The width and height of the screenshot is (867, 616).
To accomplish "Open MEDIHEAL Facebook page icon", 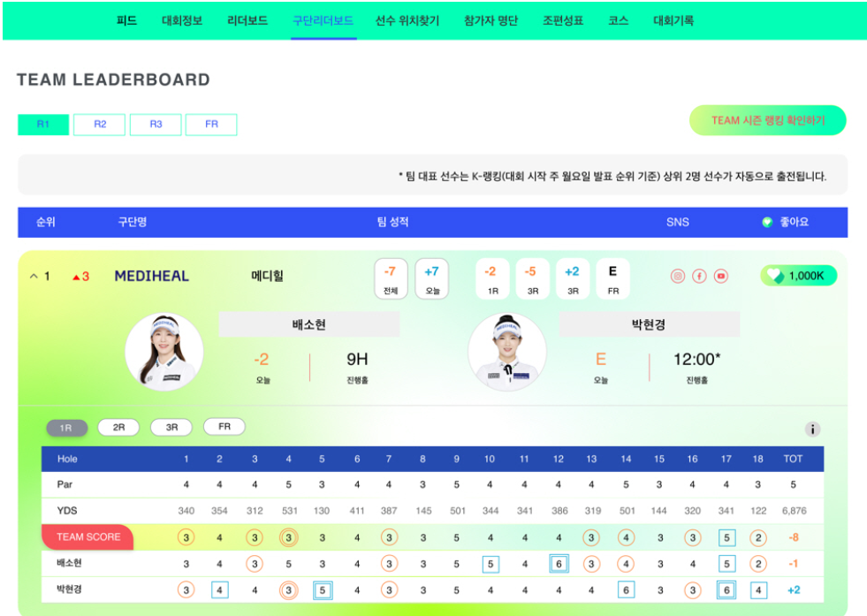I will coord(699,276).
